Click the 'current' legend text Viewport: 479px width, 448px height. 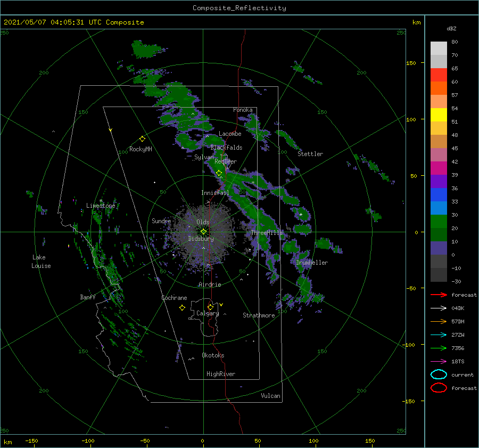pyautogui.click(x=463, y=374)
